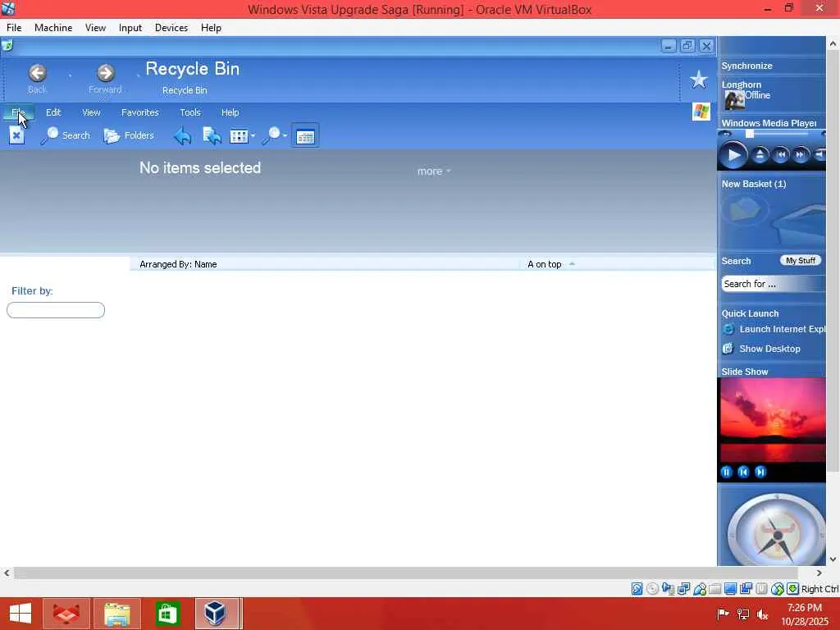This screenshot has height=630, width=840.
Task: Click the Windows Start button on taskbar
Action: [21, 614]
